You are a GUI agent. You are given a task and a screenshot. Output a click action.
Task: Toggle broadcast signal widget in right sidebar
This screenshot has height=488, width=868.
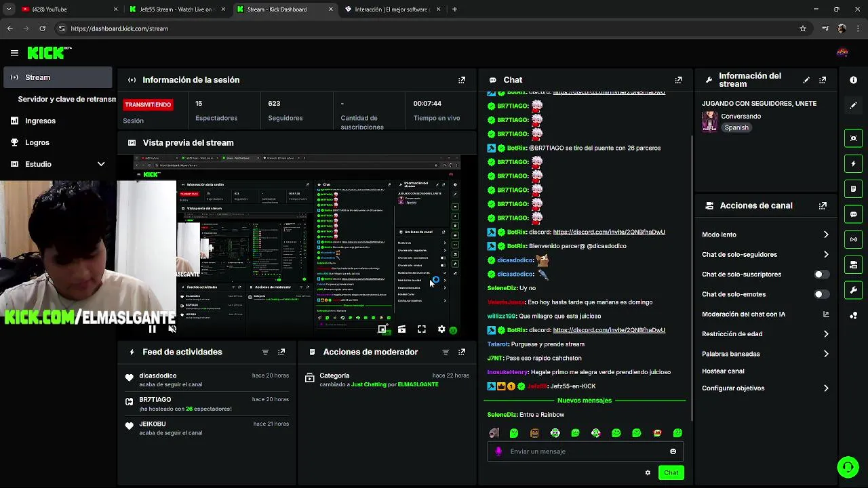pos(854,239)
